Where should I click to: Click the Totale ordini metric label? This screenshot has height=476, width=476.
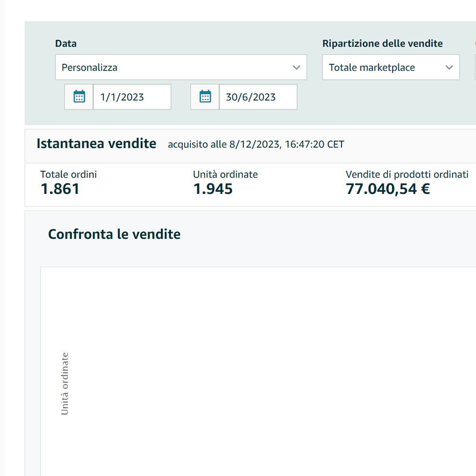click(x=69, y=174)
